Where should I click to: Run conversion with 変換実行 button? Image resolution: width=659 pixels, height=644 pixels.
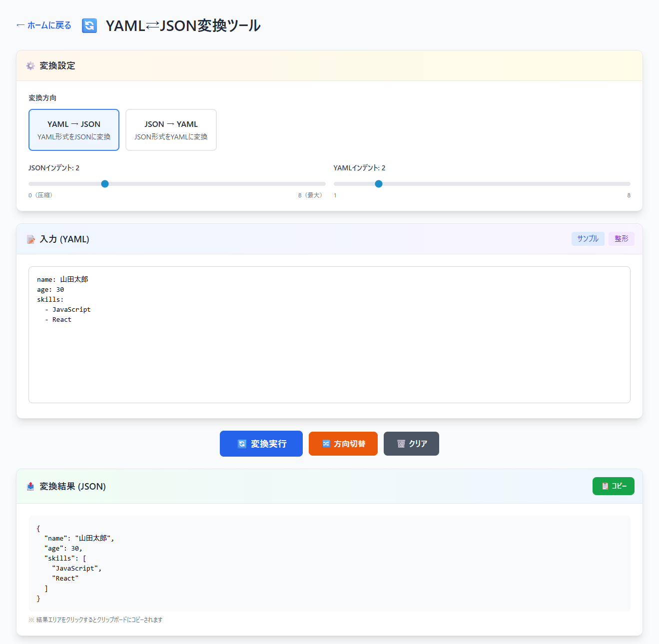(261, 444)
